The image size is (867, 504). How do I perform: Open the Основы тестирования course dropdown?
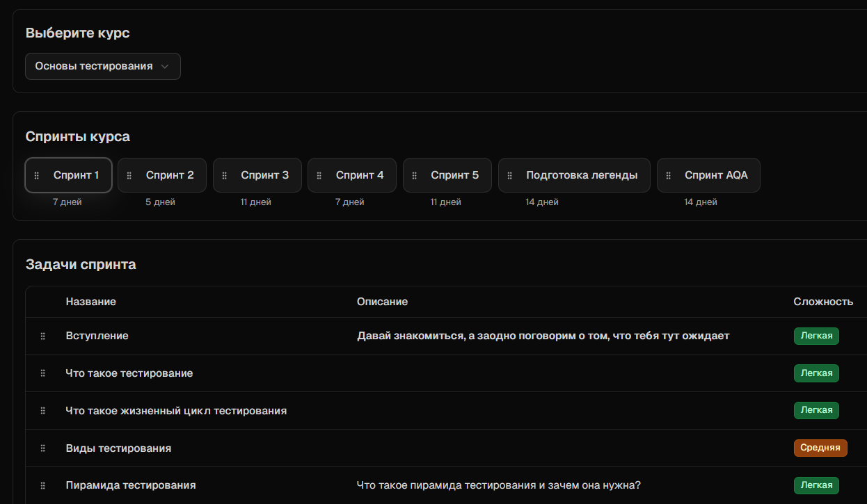[102, 67]
